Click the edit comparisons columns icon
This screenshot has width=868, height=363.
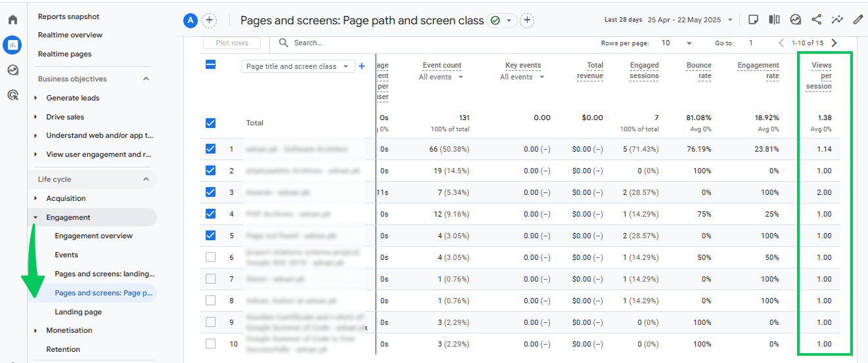tap(775, 20)
